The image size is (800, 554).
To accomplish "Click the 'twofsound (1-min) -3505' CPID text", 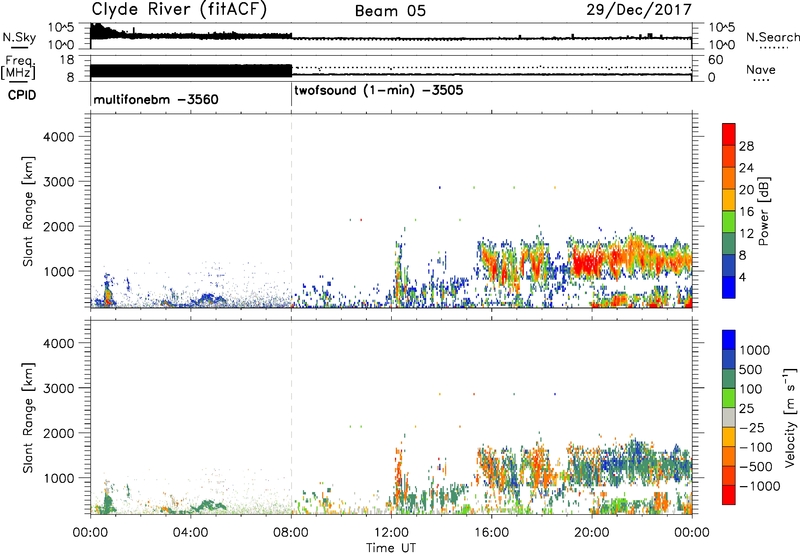I will tap(379, 91).
